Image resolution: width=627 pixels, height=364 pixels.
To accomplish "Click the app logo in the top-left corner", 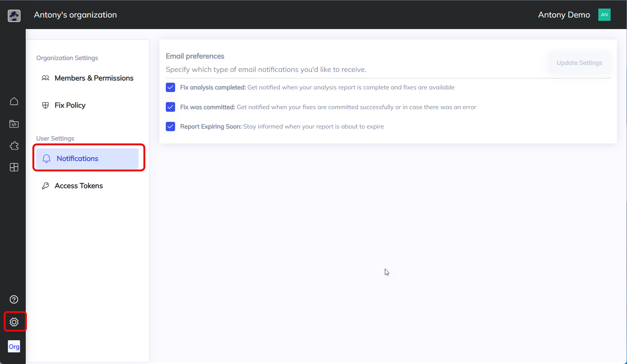I will [x=14, y=16].
